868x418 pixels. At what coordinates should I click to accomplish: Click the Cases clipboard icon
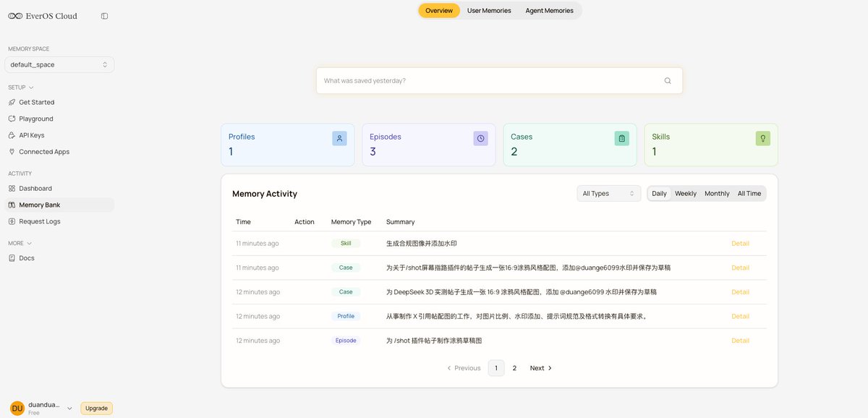point(622,138)
